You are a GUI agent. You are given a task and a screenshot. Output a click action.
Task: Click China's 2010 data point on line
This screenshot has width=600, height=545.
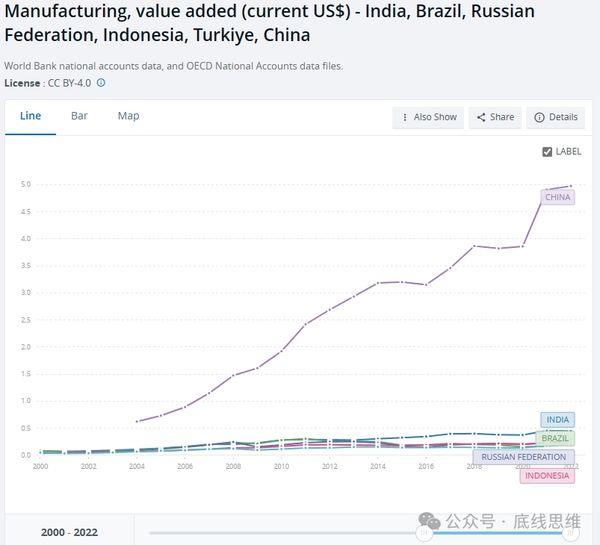tap(282, 350)
